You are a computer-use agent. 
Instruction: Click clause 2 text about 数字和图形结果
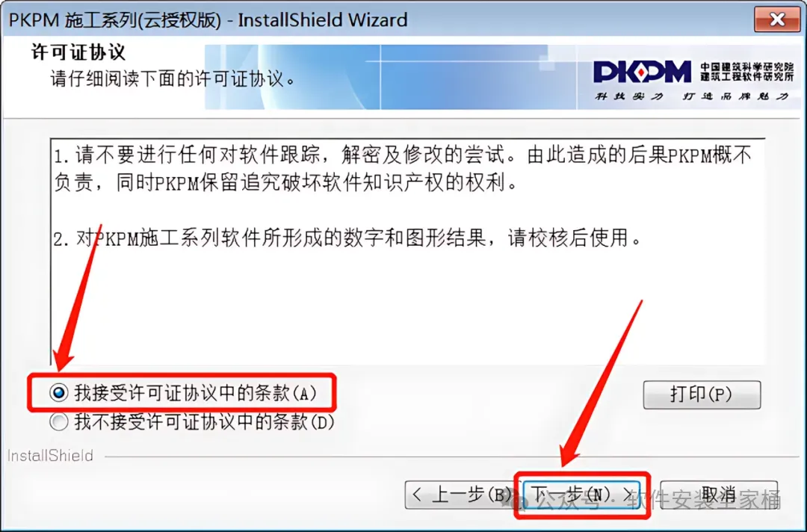pos(348,238)
